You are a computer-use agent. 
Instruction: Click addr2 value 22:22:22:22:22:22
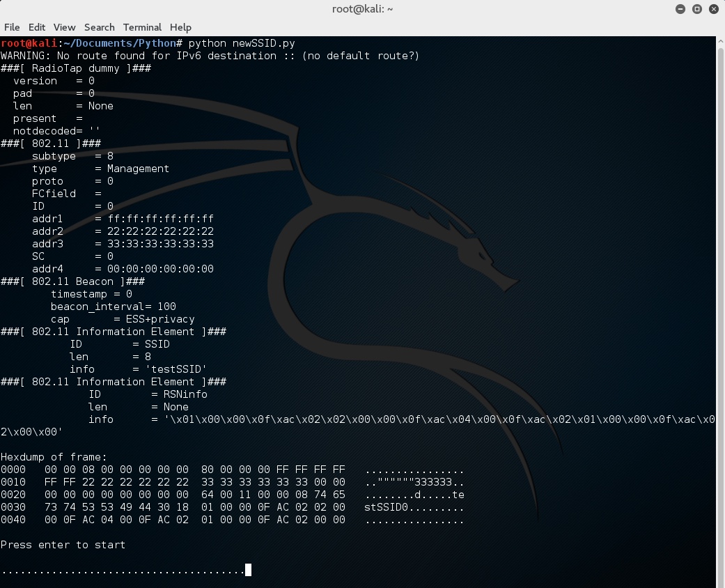click(160, 231)
